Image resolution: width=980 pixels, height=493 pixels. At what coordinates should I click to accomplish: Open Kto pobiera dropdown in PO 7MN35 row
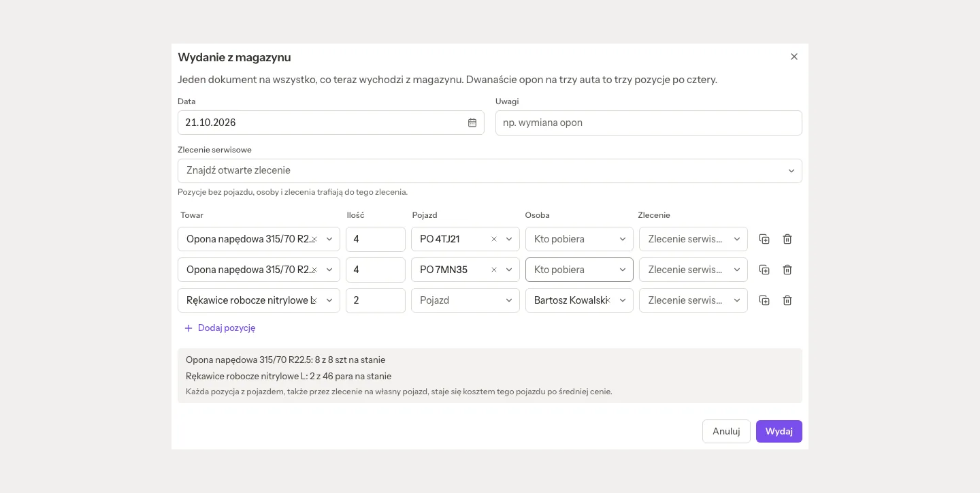tap(579, 270)
